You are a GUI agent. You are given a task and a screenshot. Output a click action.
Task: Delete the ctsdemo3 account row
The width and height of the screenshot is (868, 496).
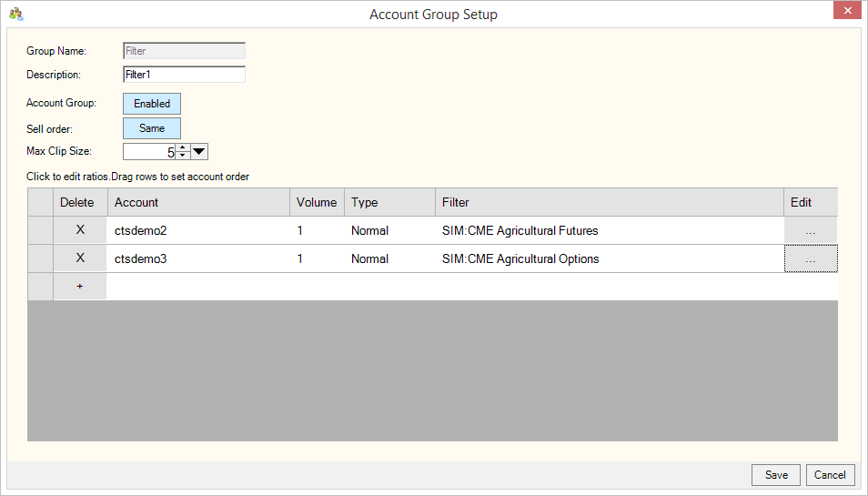[x=80, y=258]
